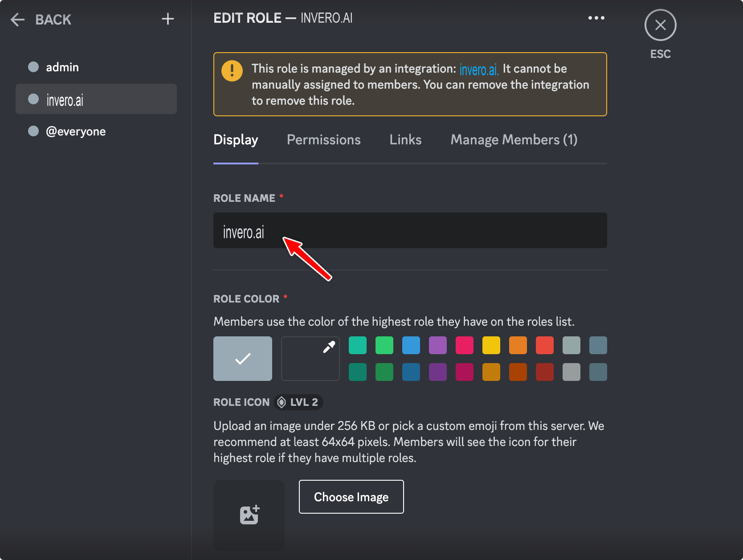This screenshot has width=743, height=560.
Task: Pick the bright red color swatch
Action: click(x=545, y=345)
